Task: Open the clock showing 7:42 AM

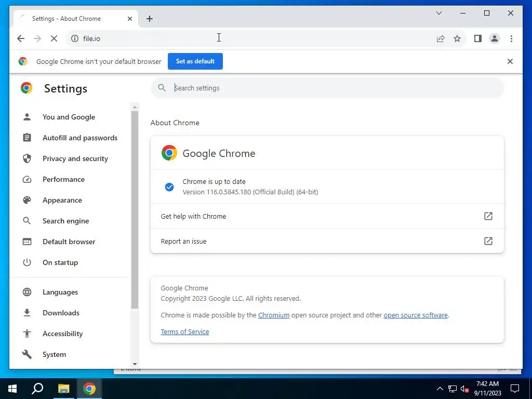Action: [487, 389]
